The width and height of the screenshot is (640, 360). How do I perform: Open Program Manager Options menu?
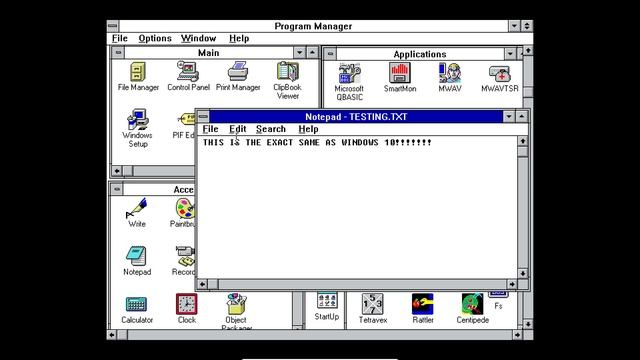coord(155,38)
